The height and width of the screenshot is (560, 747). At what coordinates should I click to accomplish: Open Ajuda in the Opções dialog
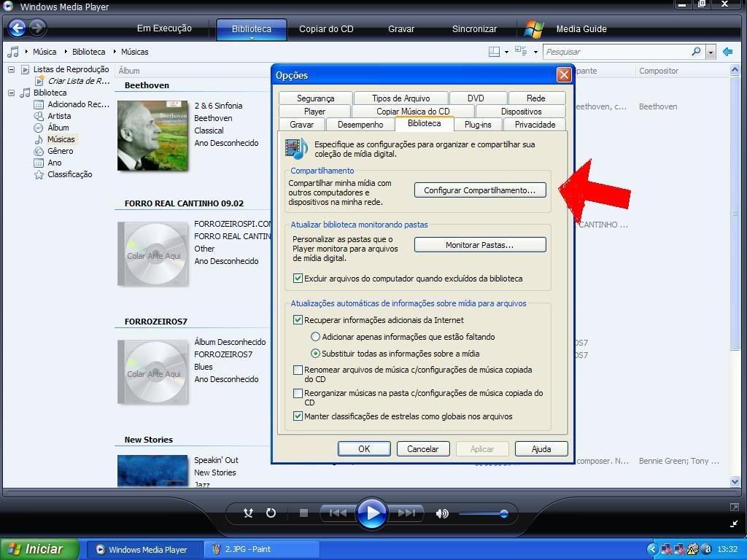point(541,448)
